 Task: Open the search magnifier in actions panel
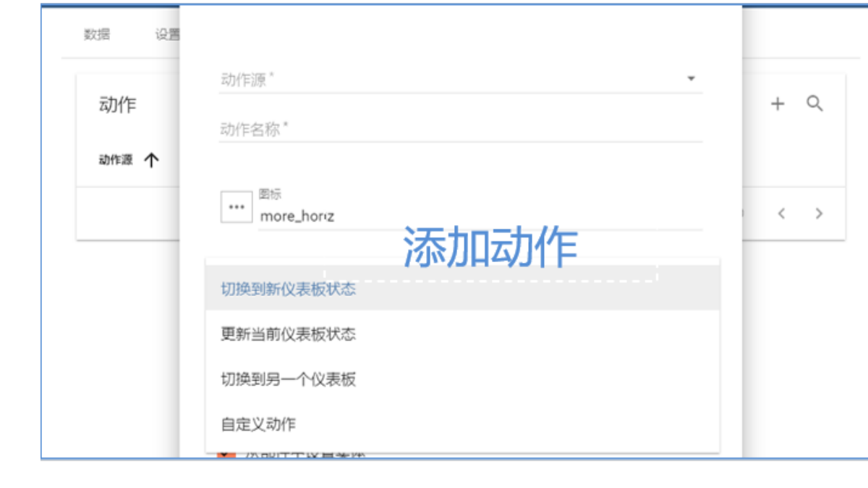(x=815, y=104)
